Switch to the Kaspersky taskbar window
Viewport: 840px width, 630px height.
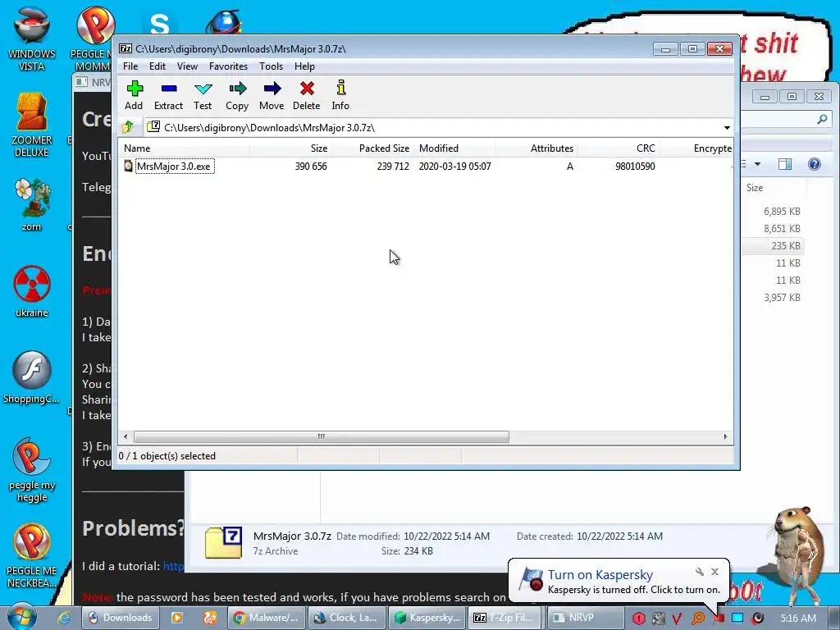click(427, 618)
